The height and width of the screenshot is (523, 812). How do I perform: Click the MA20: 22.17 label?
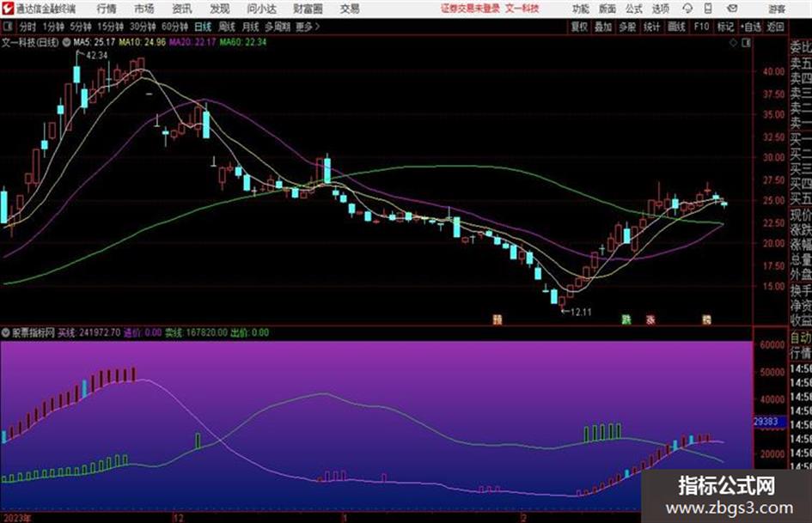192,42
